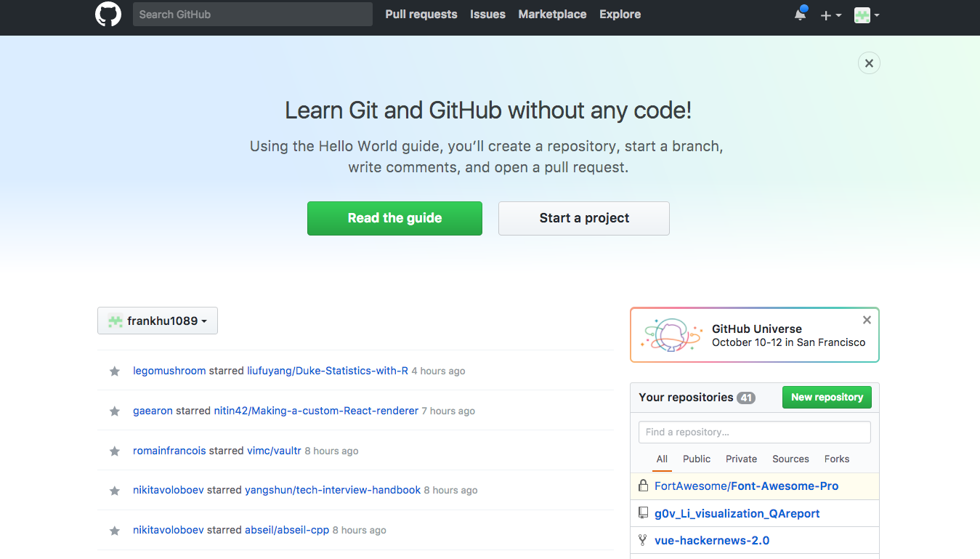Switch to the Forks tab
The image size is (980, 559).
click(837, 459)
